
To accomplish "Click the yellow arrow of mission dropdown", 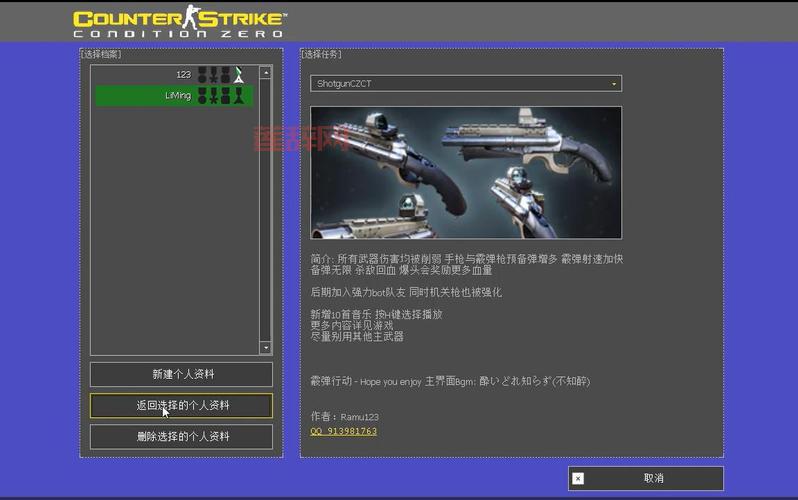I will [x=614, y=84].
